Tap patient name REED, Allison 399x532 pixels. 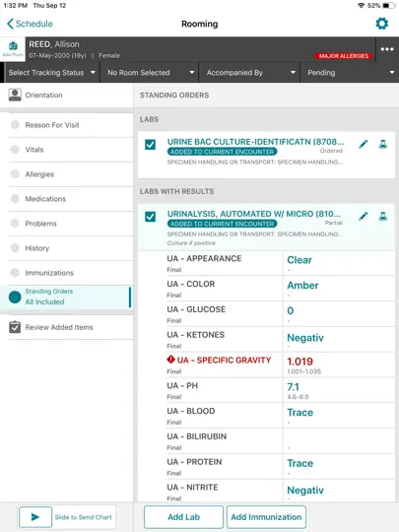(54, 44)
